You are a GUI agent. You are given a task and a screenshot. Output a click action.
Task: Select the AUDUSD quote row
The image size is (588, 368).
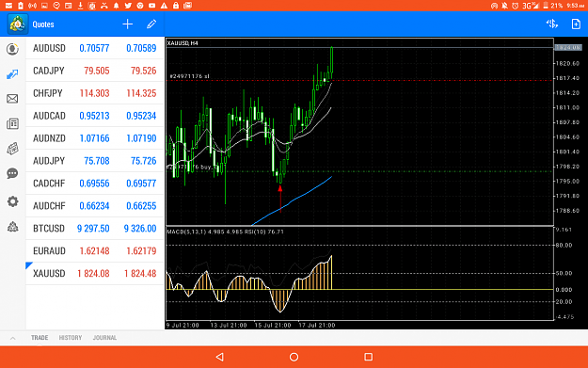click(x=95, y=48)
